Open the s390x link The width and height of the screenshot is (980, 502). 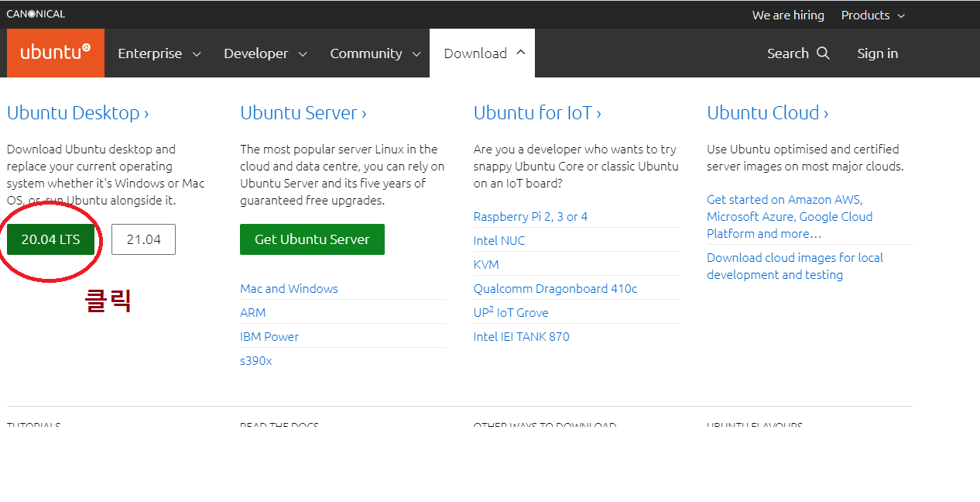pos(255,360)
